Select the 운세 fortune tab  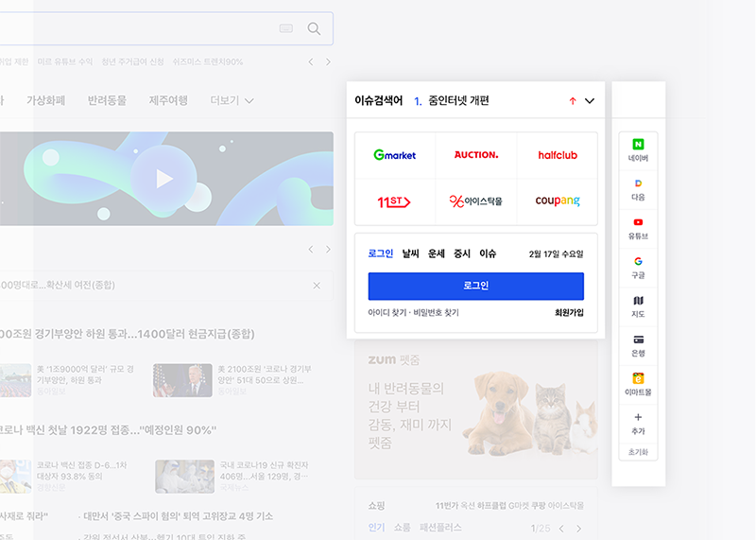coord(436,253)
